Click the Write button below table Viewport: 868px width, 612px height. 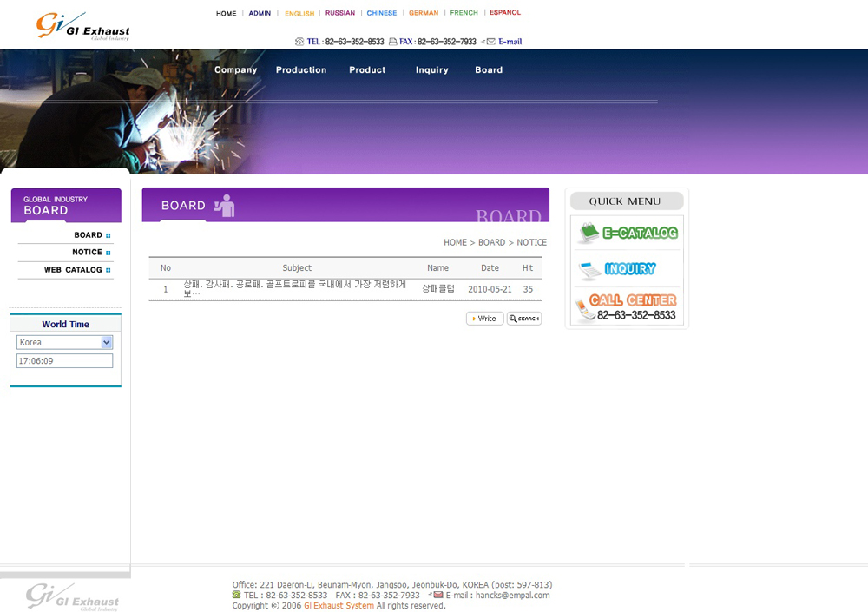point(484,319)
